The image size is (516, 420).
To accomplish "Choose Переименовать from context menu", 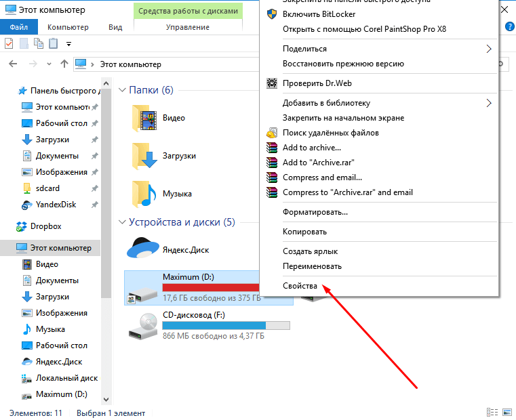I will (378, 266).
